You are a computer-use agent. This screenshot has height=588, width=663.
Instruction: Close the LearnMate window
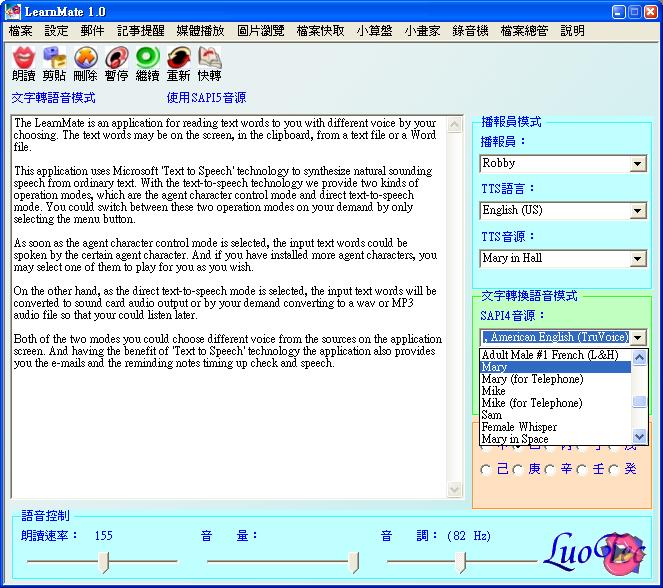650,12
